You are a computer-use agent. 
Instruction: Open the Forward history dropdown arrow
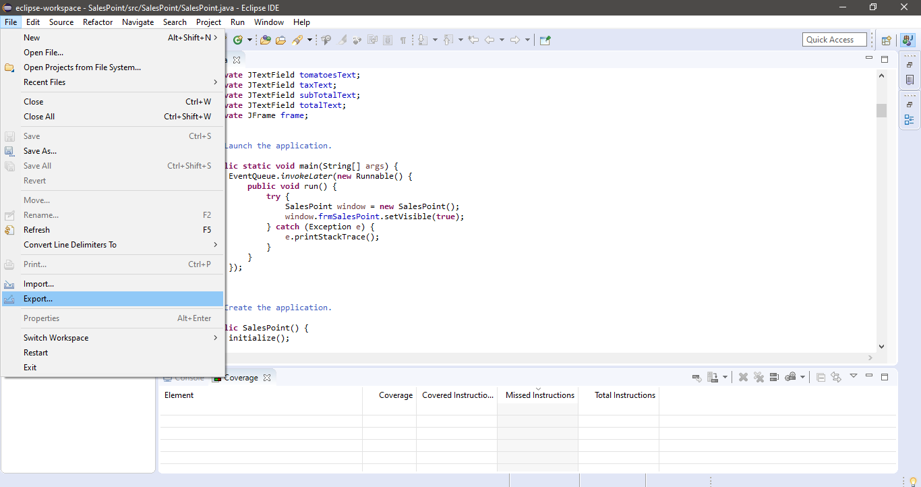[x=527, y=40]
